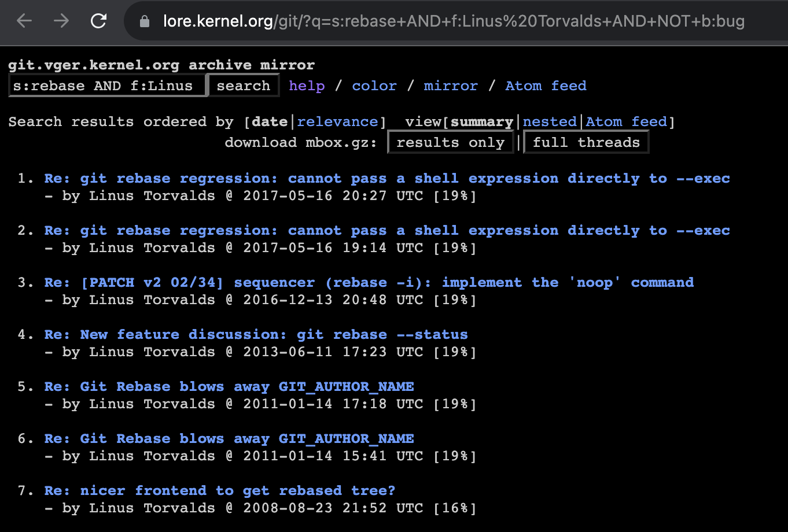The height and width of the screenshot is (532, 788).
Task: Click 'Search results ordered by' label
Action: pyautogui.click(x=121, y=121)
